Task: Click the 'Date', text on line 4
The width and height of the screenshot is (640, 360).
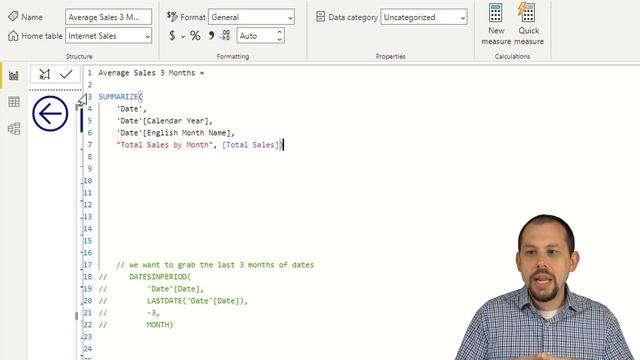Action: (x=131, y=109)
